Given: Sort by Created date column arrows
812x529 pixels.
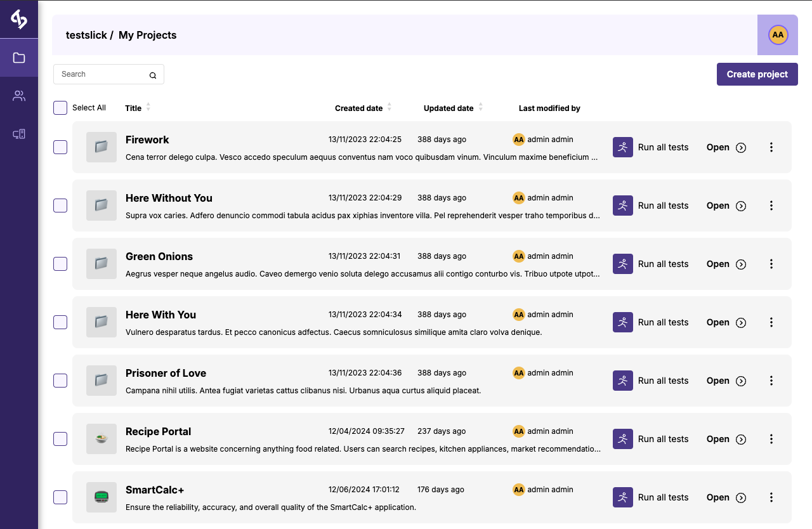Looking at the screenshot, I should tap(390, 107).
